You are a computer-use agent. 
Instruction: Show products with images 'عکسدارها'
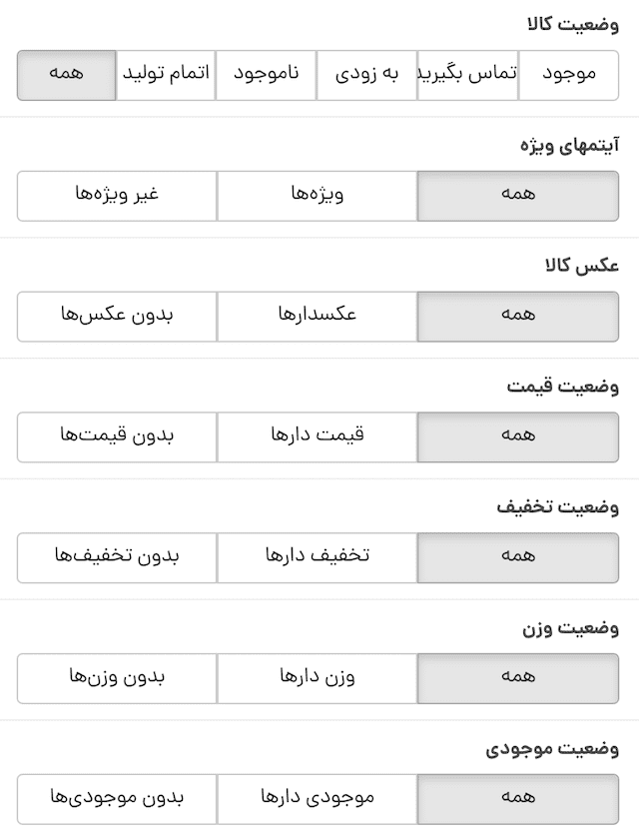(x=317, y=317)
